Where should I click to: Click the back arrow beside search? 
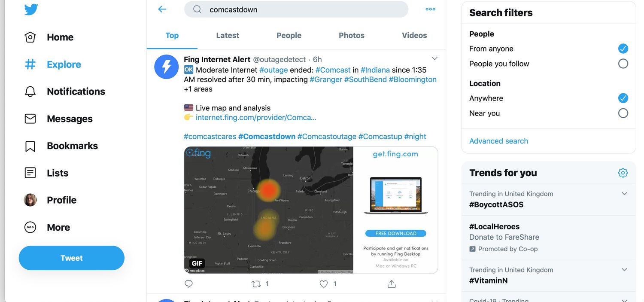point(162,9)
